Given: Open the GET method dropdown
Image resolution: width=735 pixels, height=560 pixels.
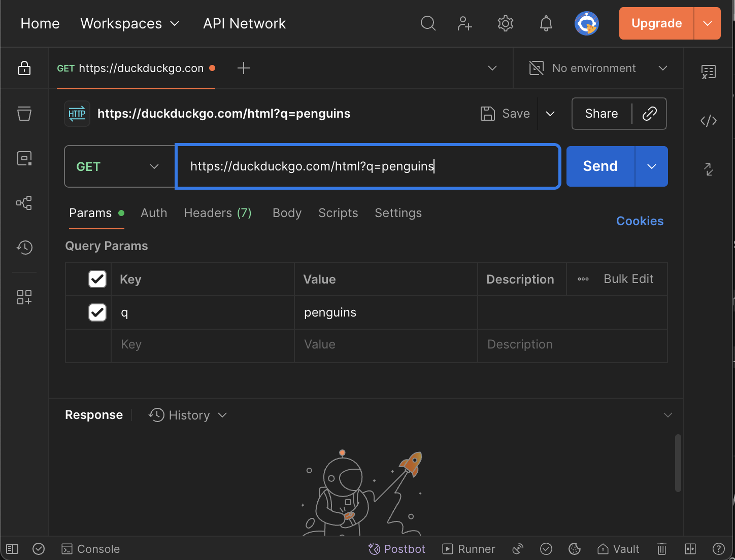Looking at the screenshot, I should [x=120, y=166].
